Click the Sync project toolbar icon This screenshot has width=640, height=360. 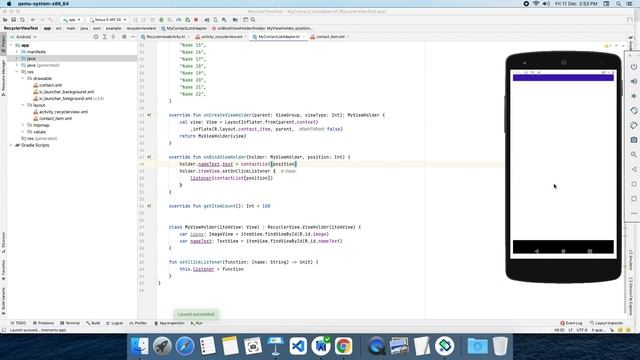(x=22, y=20)
